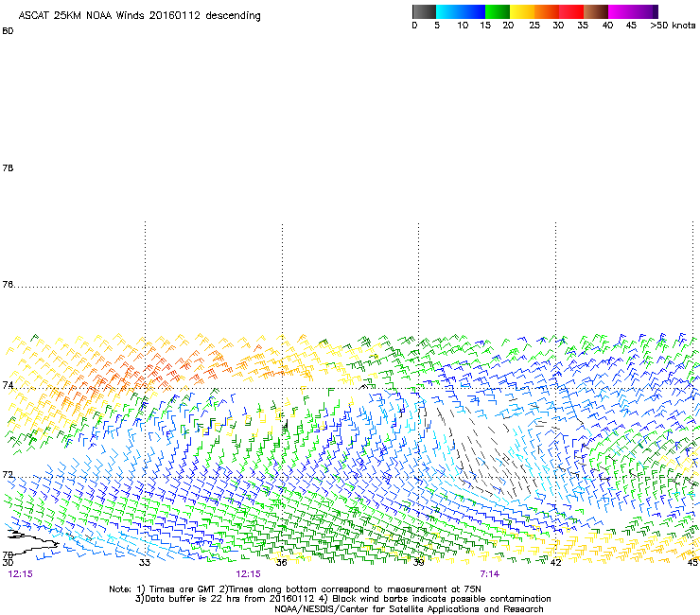Click the '40' label under the color scale
700x615 pixels.
tap(607, 26)
